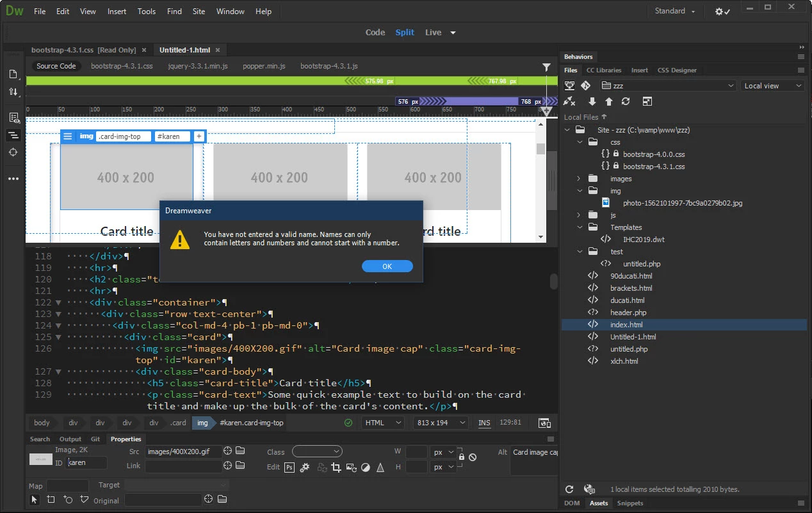Switch to bootstrap-4.3.1.css [Read Only] document tab
This screenshot has height=513, width=812.
(x=84, y=50)
